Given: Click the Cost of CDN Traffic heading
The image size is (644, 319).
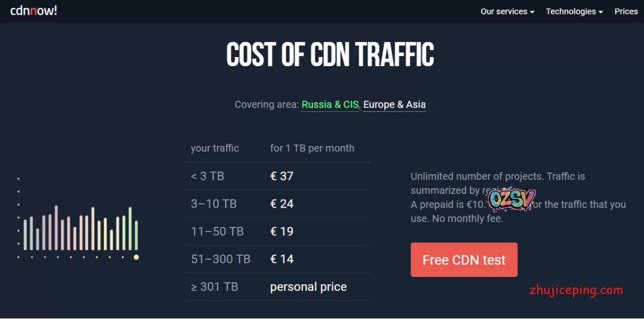Looking at the screenshot, I should click(x=330, y=54).
